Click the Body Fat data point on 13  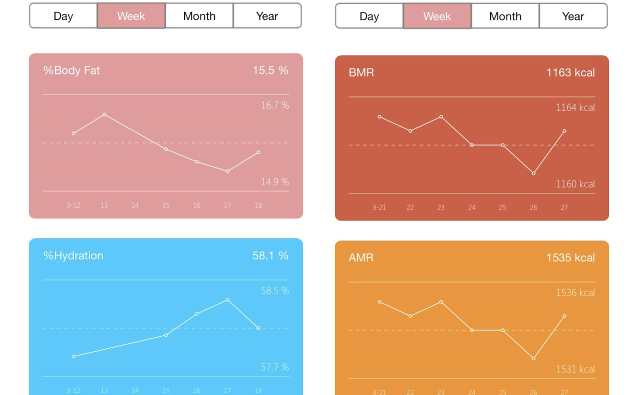pyautogui.click(x=104, y=115)
